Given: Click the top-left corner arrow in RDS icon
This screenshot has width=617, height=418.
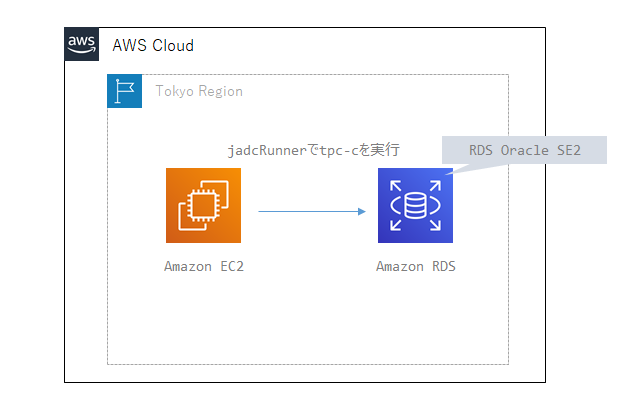Looking at the screenshot, I should click(395, 185).
